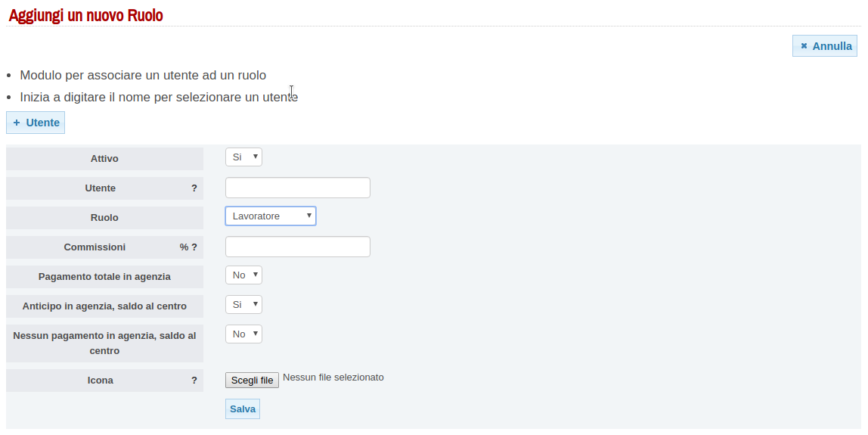Click the Utente text input field
868x435 pixels.
(x=297, y=188)
